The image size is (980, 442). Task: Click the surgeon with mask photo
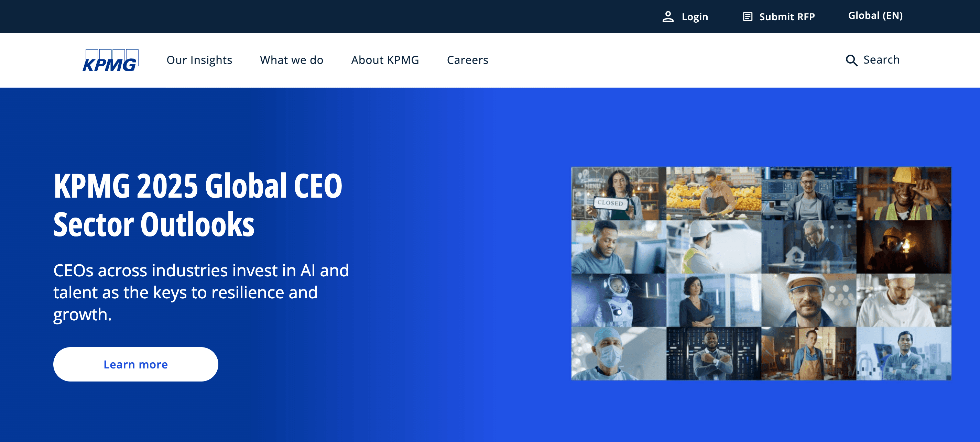(619, 353)
